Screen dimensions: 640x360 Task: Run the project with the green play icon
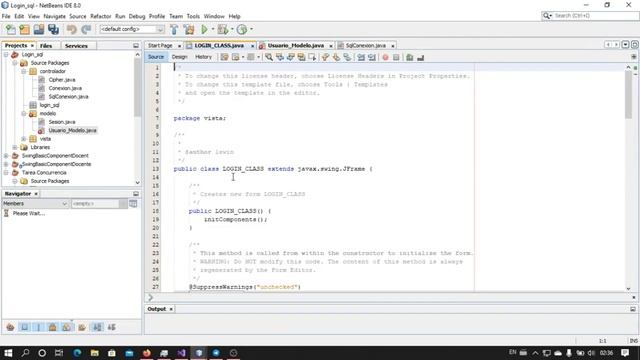[204, 29]
